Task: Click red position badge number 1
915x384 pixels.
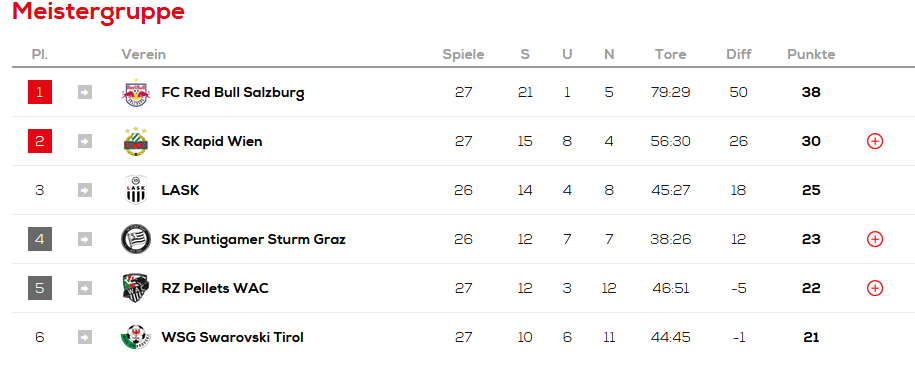Action: [x=40, y=92]
